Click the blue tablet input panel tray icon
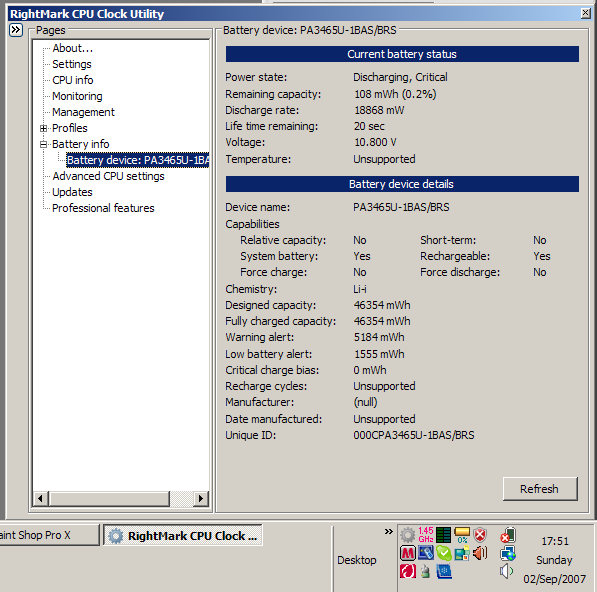Viewport: 597px width, 592px height. 444,571
